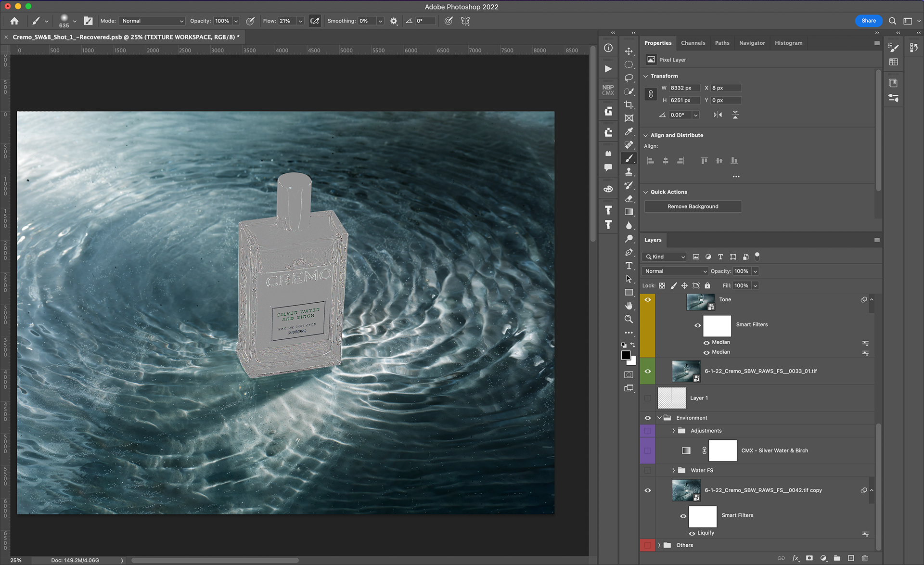924x565 pixels.
Task: Open the layer blend mode dropdown
Action: click(x=676, y=271)
